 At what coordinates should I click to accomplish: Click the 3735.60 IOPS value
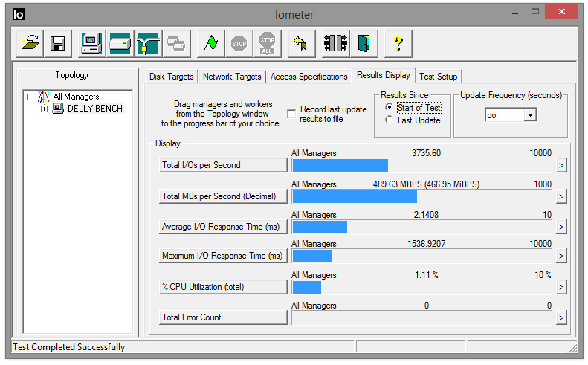point(426,153)
